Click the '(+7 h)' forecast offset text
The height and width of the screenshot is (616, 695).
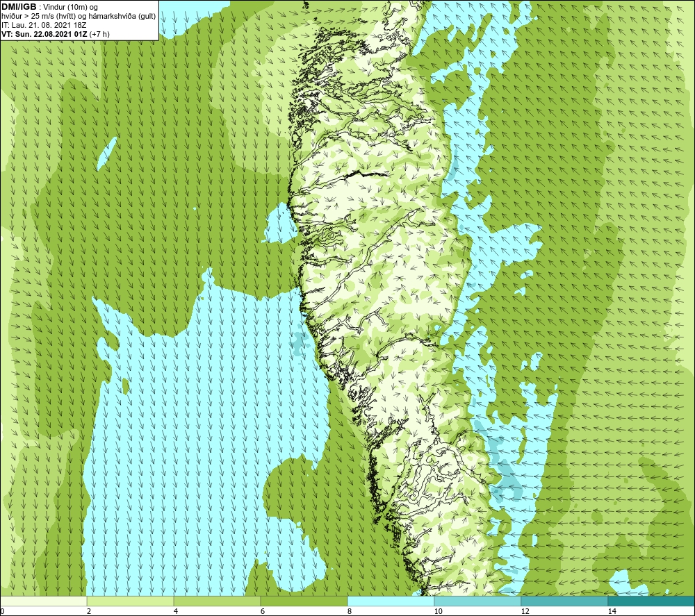[x=99, y=34]
